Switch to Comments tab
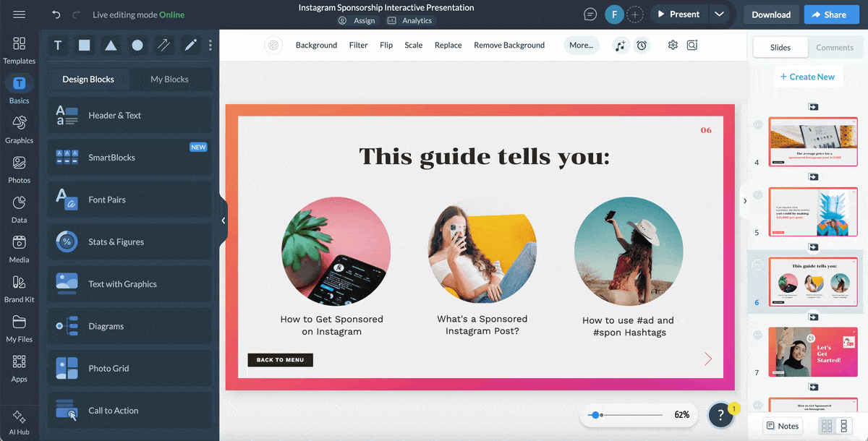 pos(835,47)
